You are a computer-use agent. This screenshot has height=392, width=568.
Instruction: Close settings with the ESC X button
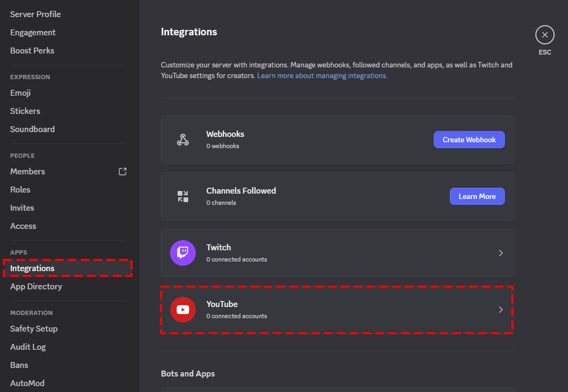click(x=545, y=35)
